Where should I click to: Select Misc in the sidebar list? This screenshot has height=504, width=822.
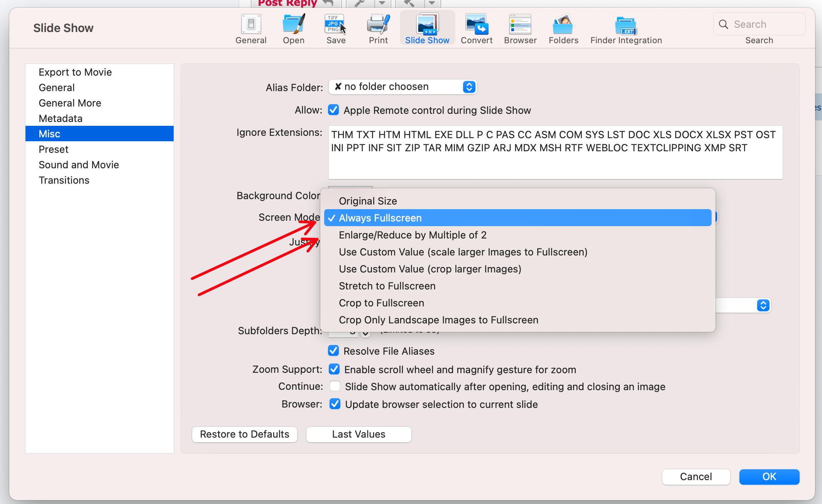coord(100,134)
